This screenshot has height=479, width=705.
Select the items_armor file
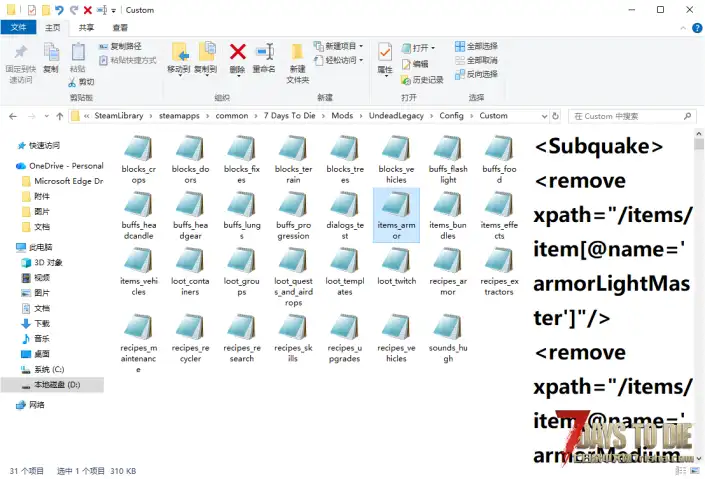[396, 215]
